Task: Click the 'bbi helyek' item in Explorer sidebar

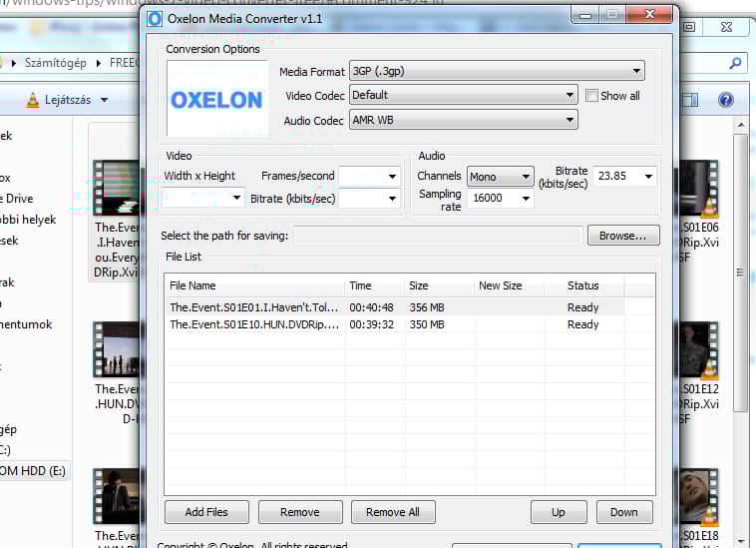Action: [x=28, y=220]
